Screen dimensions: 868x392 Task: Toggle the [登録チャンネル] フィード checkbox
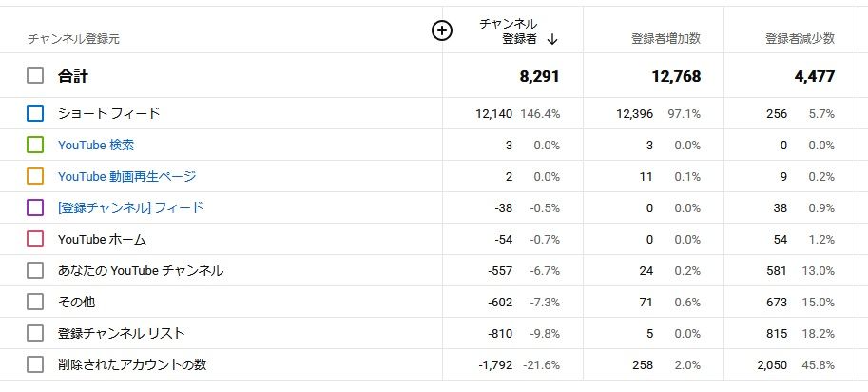click(35, 207)
